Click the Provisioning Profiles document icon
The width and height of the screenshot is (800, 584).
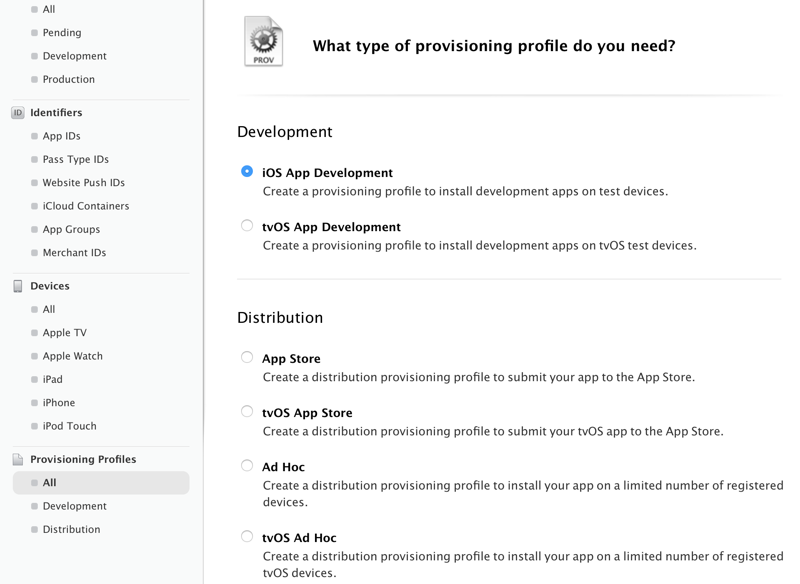click(18, 460)
